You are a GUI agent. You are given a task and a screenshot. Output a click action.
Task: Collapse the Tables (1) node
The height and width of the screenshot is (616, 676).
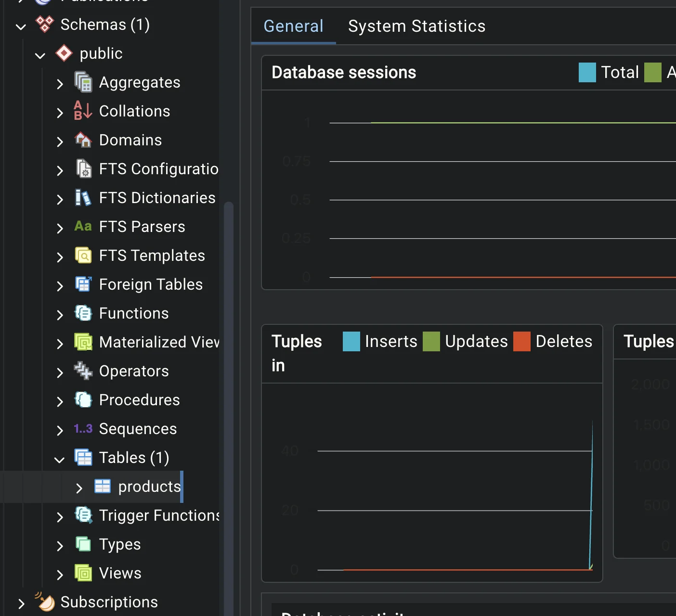click(59, 459)
